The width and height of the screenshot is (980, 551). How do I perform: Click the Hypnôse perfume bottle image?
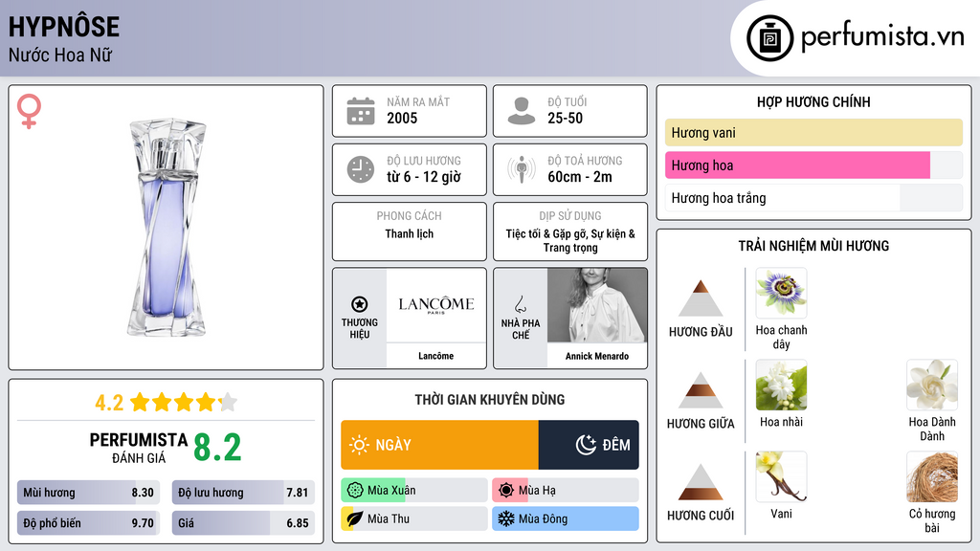[x=167, y=227]
